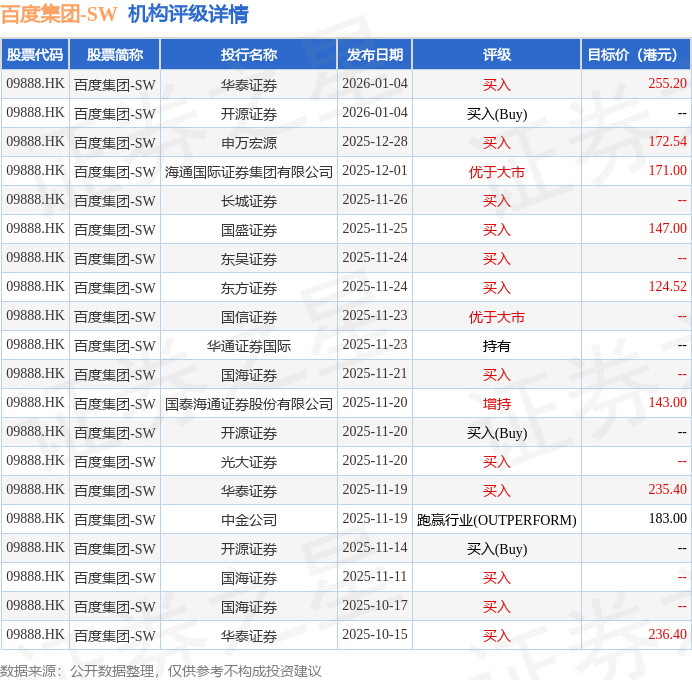
Task: Click date 2025-12-01
Action: coord(375,170)
